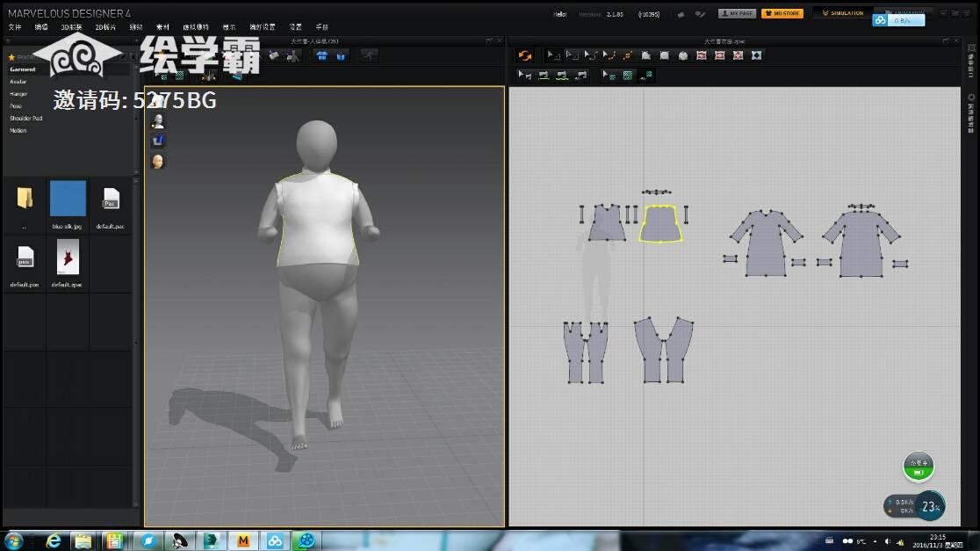This screenshot has height=551, width=980.
Task: Open the 显示 (Display) menu
Action: click(229, 27)
